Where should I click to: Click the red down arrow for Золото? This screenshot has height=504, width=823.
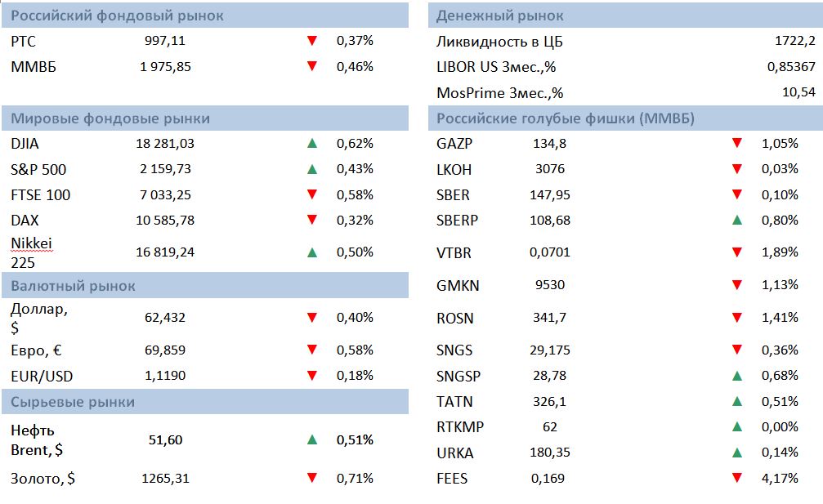(x=311, y=478)
